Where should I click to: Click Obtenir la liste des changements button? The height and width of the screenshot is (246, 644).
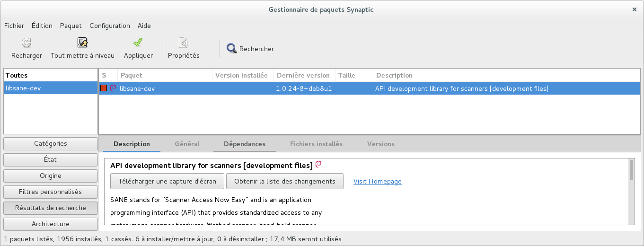pyautogui.click(x=285, y=181)
